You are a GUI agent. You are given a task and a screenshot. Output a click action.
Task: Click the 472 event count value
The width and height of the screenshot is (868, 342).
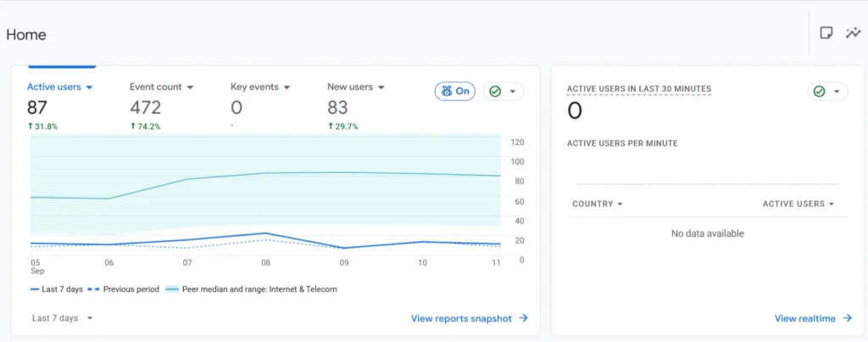point(146,108)
